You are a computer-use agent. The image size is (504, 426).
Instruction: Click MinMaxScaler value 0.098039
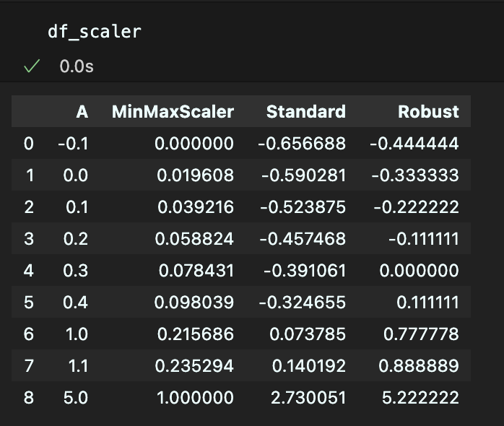pos(194,303)
